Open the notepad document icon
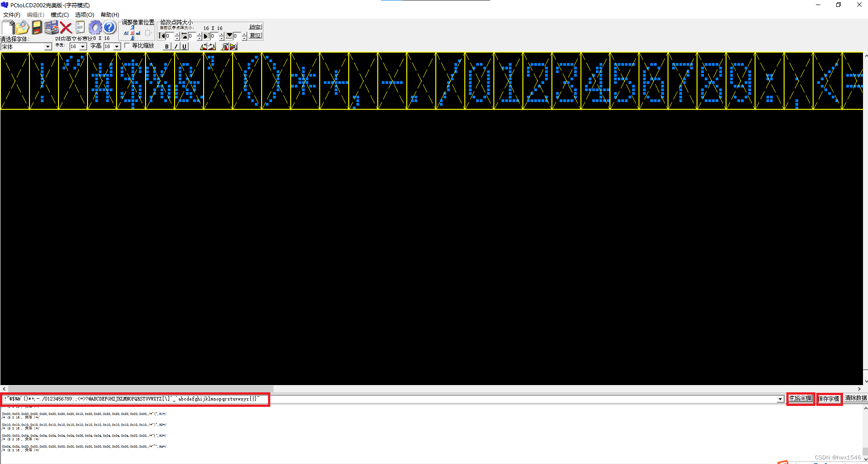 (x=80, y=28)
